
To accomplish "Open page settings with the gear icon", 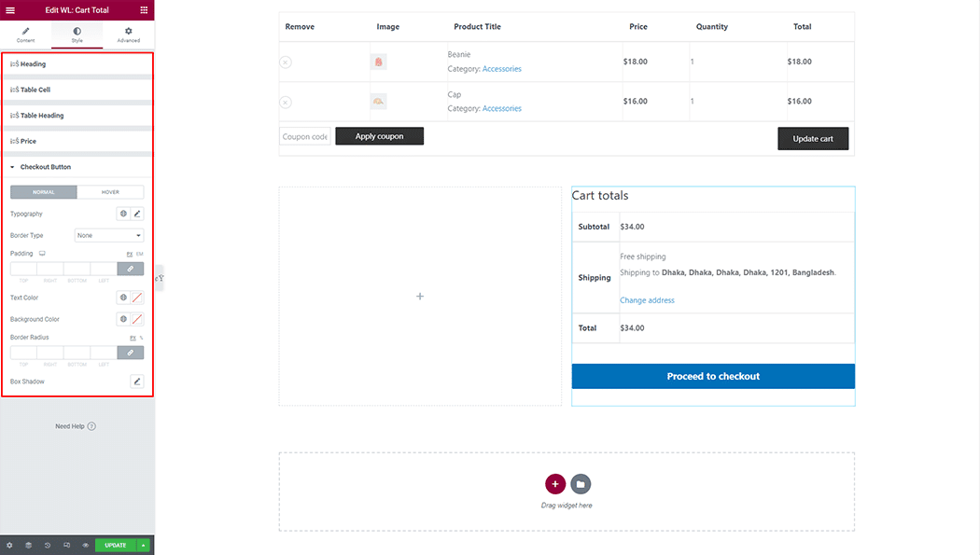I will click(9, 545).
